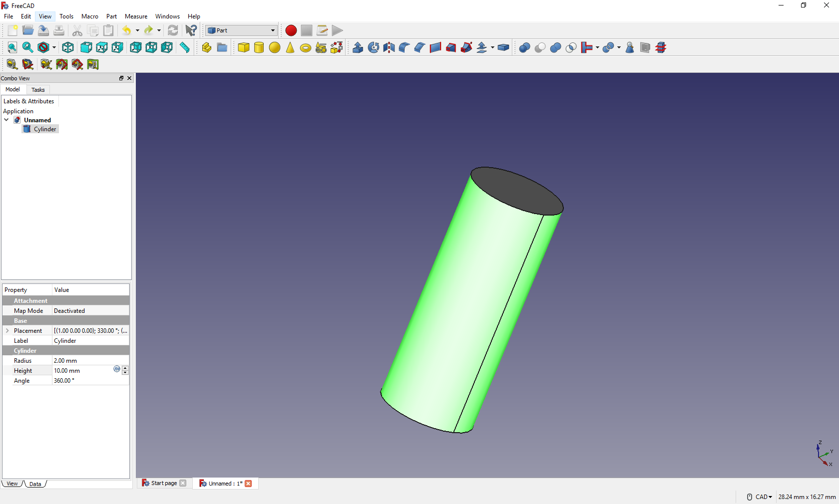Screen dimensions: 839x504
Task: Create a box primitive solid
Action: click(x=243, y=47)
